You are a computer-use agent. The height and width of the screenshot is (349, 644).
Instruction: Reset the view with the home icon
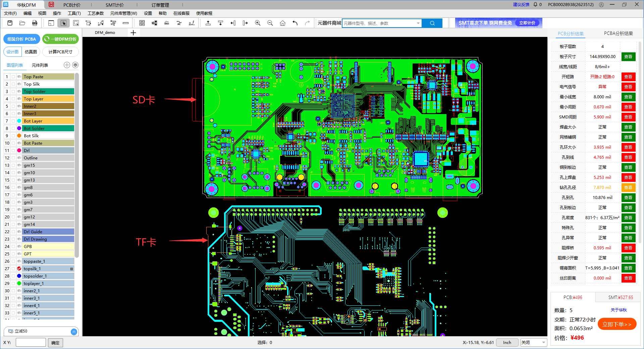[x=282, y=23]
